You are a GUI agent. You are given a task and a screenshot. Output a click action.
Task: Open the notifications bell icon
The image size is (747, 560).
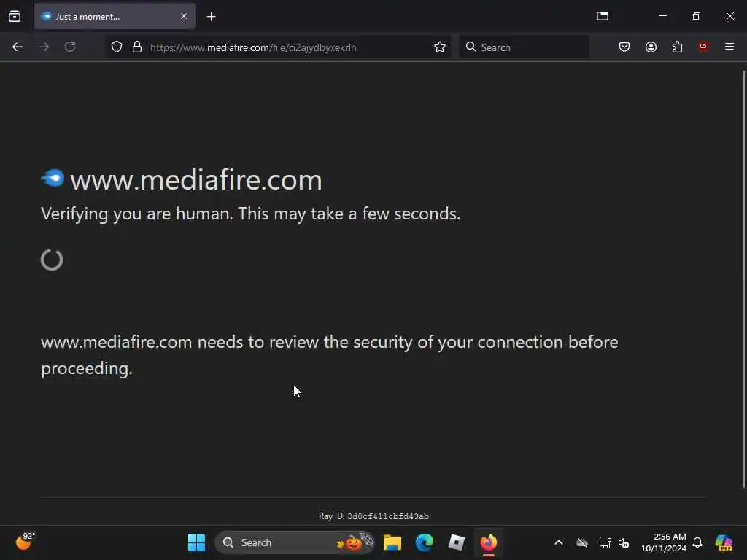point(697,542)
